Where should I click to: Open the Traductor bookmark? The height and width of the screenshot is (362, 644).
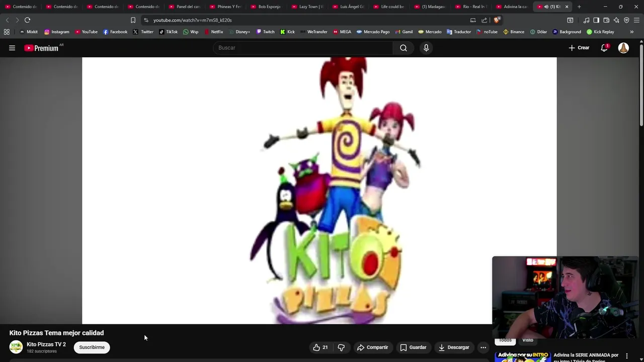click(x=459, y=32)
